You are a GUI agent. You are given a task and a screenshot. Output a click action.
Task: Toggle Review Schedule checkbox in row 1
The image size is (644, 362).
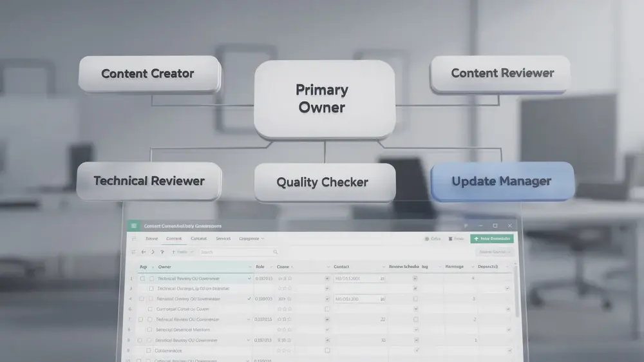click(x=415, y=278)
